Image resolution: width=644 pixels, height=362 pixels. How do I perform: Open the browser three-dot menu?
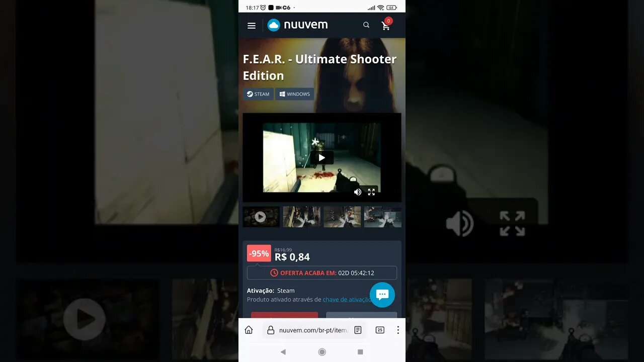(398, 330)
